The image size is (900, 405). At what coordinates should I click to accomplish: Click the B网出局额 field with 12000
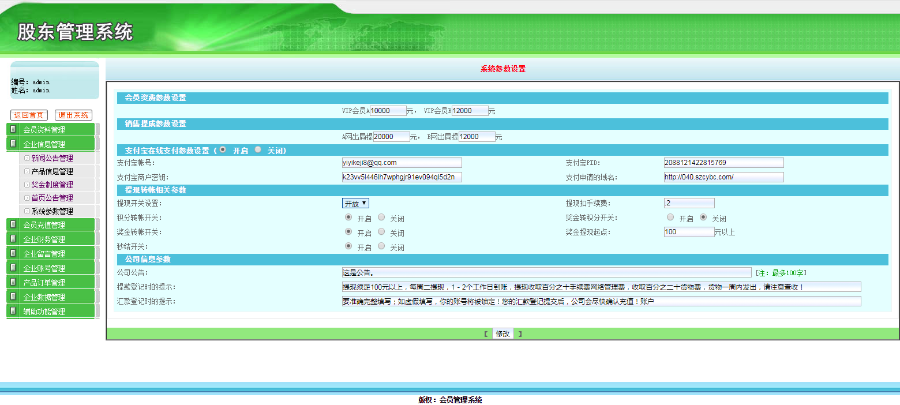[x=476, y=137]
